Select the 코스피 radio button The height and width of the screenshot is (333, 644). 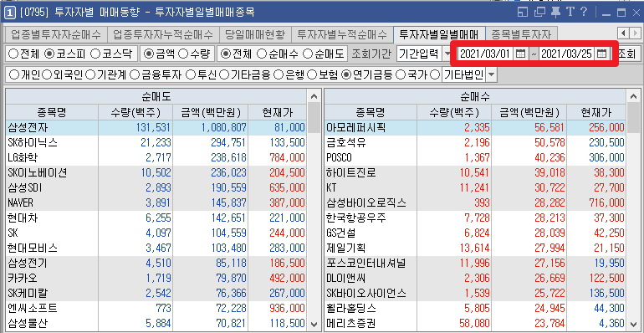tap(49, 54)
